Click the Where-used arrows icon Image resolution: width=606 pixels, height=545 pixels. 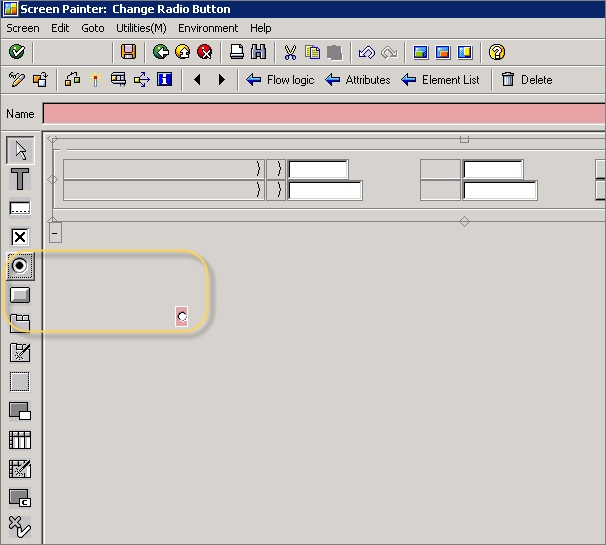pyautogui.click(x=141, y=80)
